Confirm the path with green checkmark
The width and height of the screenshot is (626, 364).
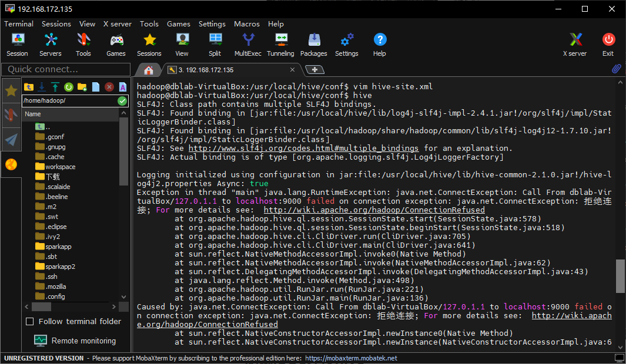click(122, 101)
